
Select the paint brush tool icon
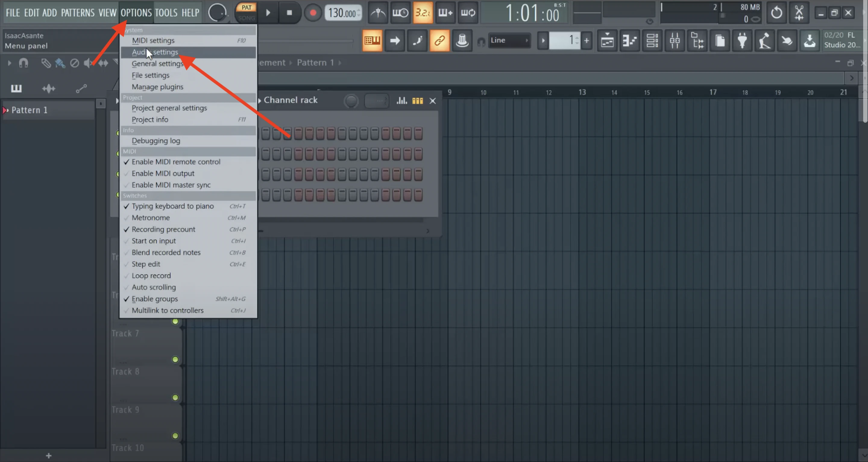(60, 63)
